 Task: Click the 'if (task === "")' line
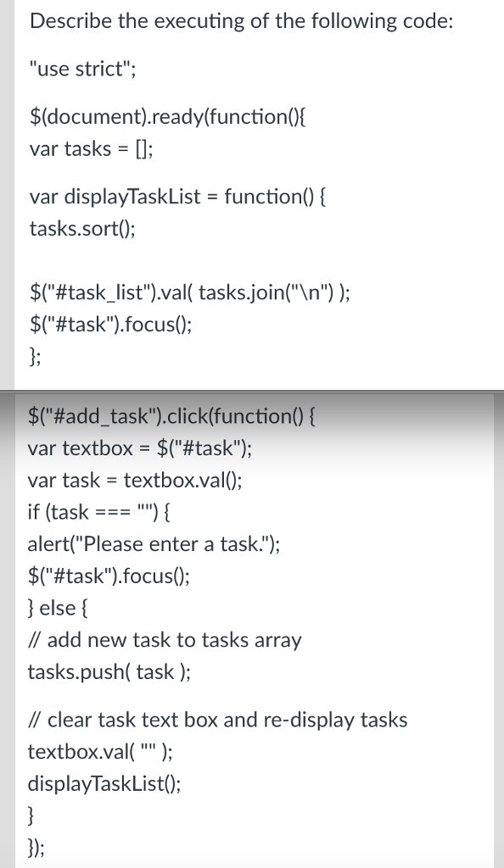click(99, 512)
